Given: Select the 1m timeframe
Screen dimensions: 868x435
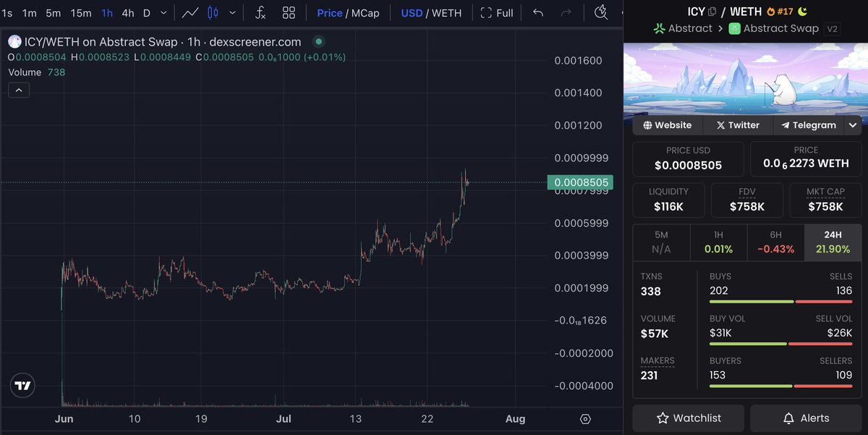Looking at the screenshot, I should 29,13.
